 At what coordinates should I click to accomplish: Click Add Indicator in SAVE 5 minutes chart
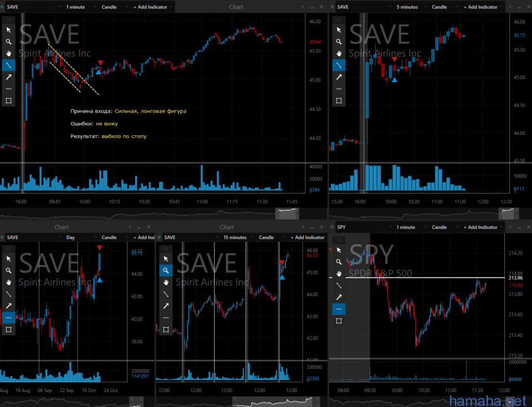click(482, 7)
